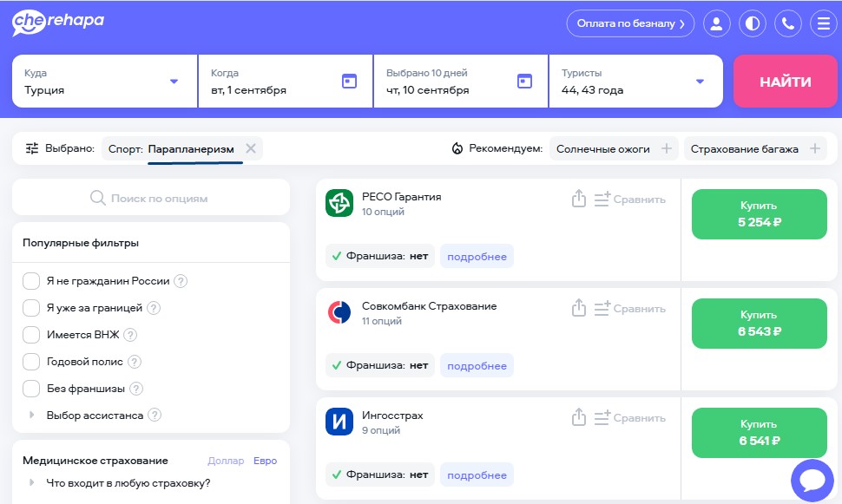Click the 10 опций text

click(383, 212)
